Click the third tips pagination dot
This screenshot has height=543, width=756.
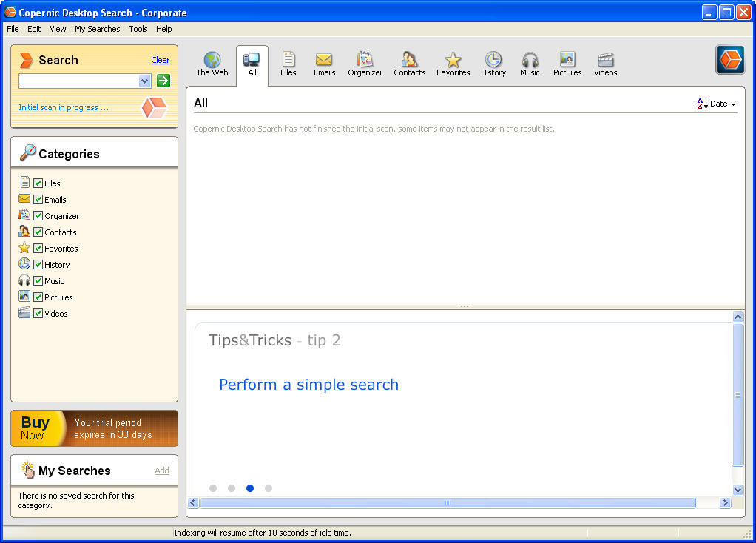tap(250, 488)
